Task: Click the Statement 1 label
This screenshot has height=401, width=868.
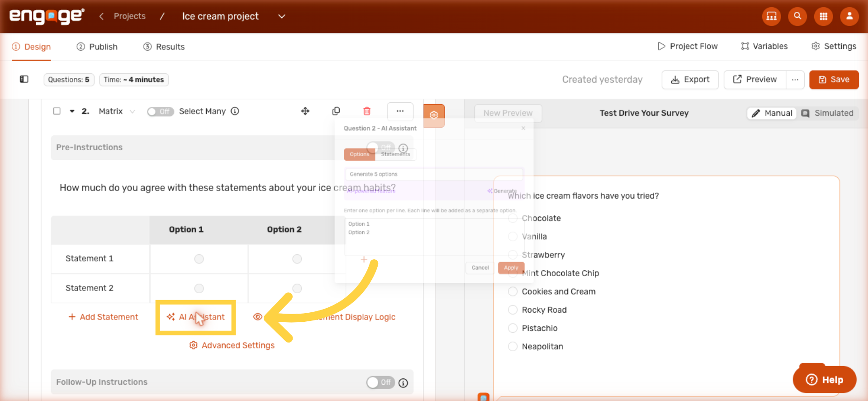Action: tap(89, 258)
